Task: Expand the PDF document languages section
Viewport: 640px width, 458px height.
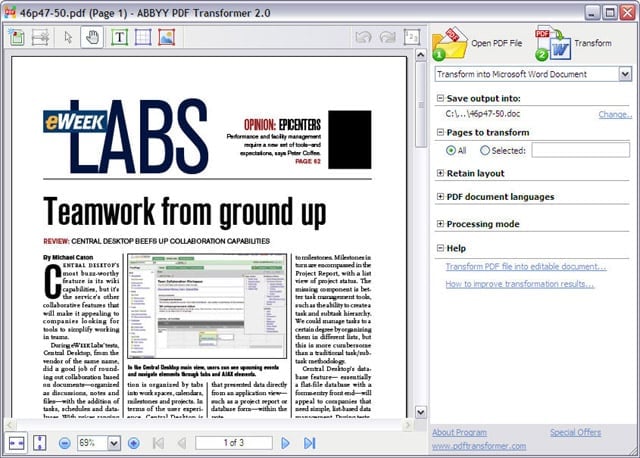Action: (440, 197)
